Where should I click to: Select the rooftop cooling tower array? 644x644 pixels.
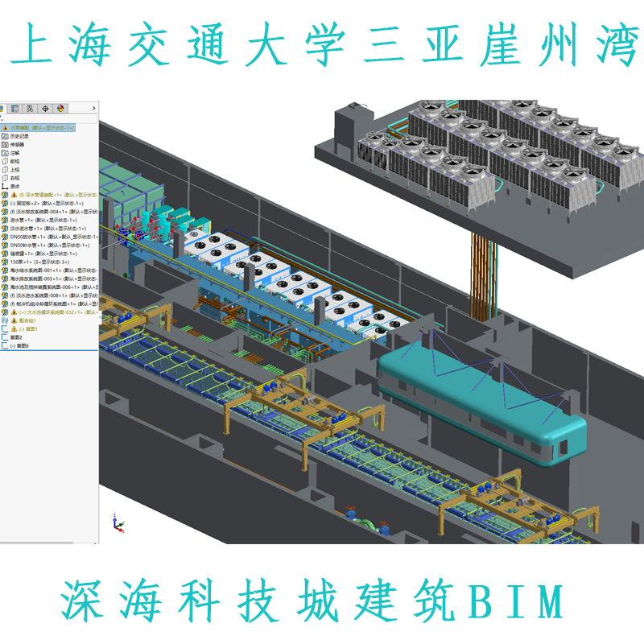[x=499, y=156]
